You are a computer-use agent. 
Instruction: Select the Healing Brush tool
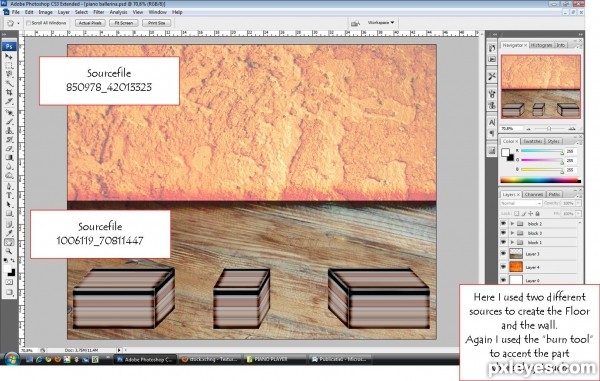tap(9, 113)
